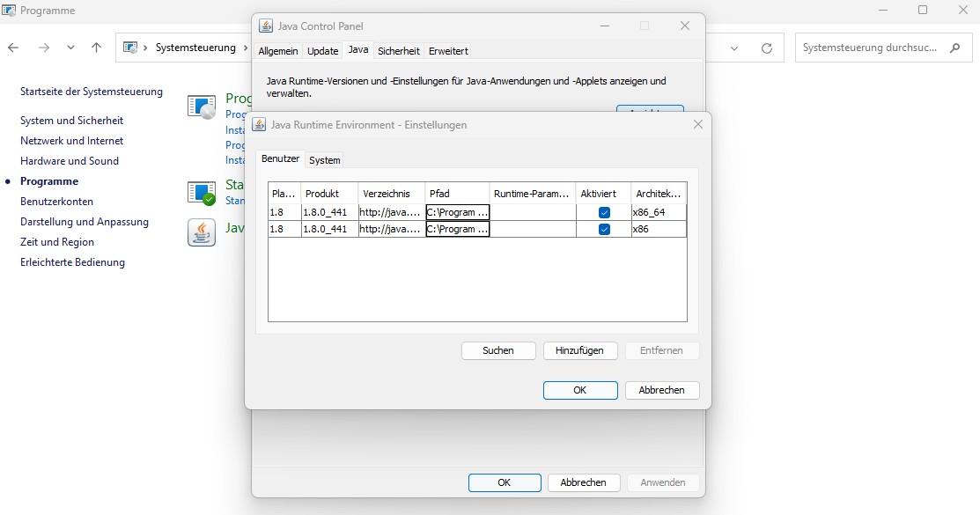Click the Systemsteuerung durchsuchen search field
Viewport: 980px width, 515px height.
870,48
